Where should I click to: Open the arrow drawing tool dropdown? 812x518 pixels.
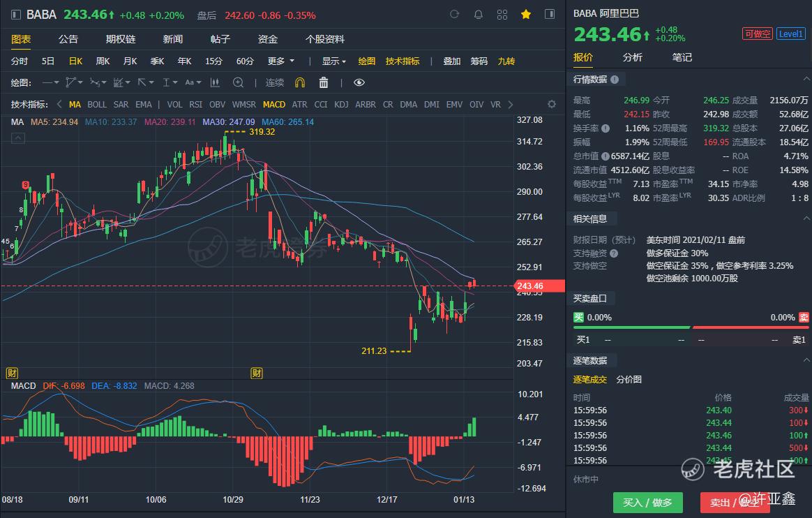[146, 82]
